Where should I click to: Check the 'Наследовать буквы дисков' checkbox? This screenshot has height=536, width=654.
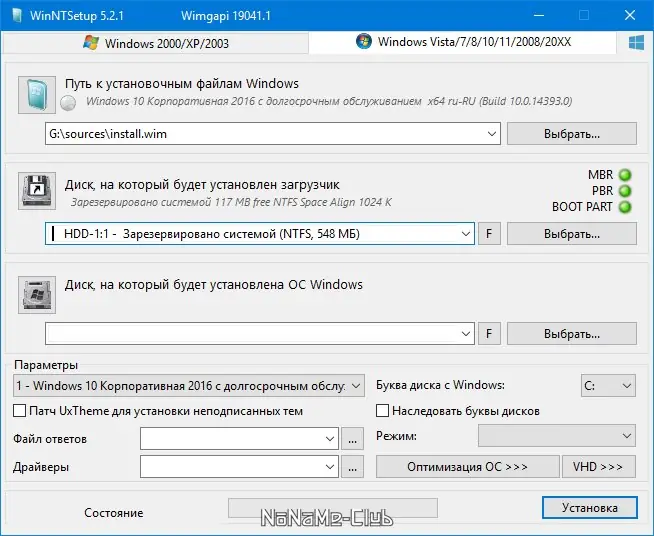coord(382,411)
